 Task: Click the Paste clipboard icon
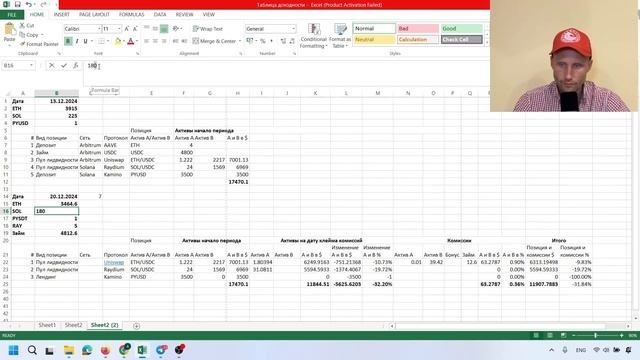tap(9, 29)
